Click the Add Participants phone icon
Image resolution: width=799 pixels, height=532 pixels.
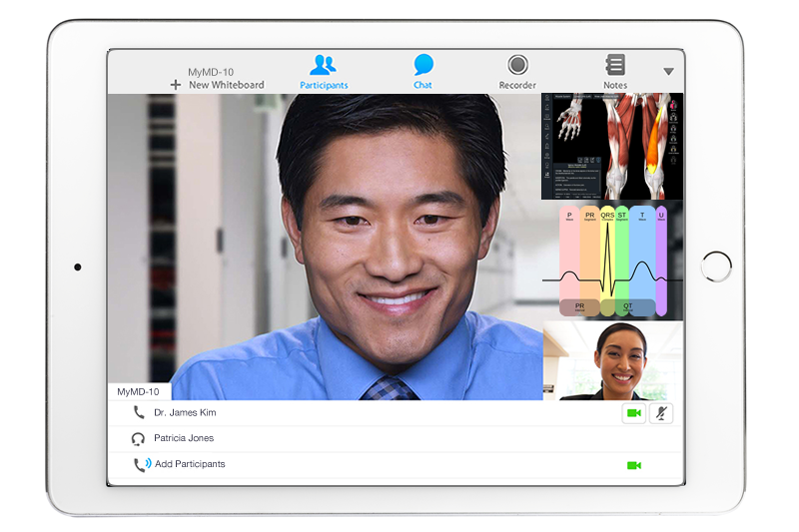pyautogui.click(x=142, y=464)
